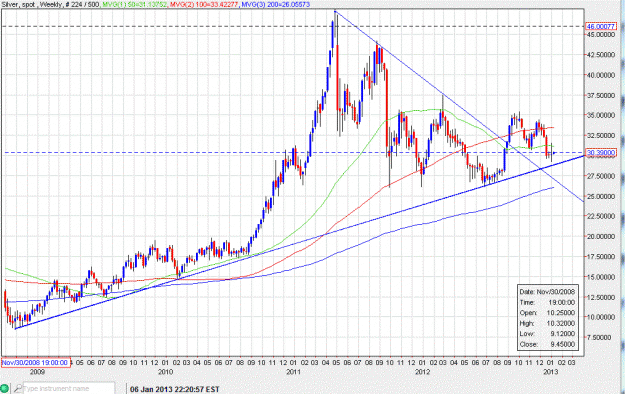The image size is (625, 394).
Task: Click the 37.50000 price axis label
Action: (x=601, y=95)
